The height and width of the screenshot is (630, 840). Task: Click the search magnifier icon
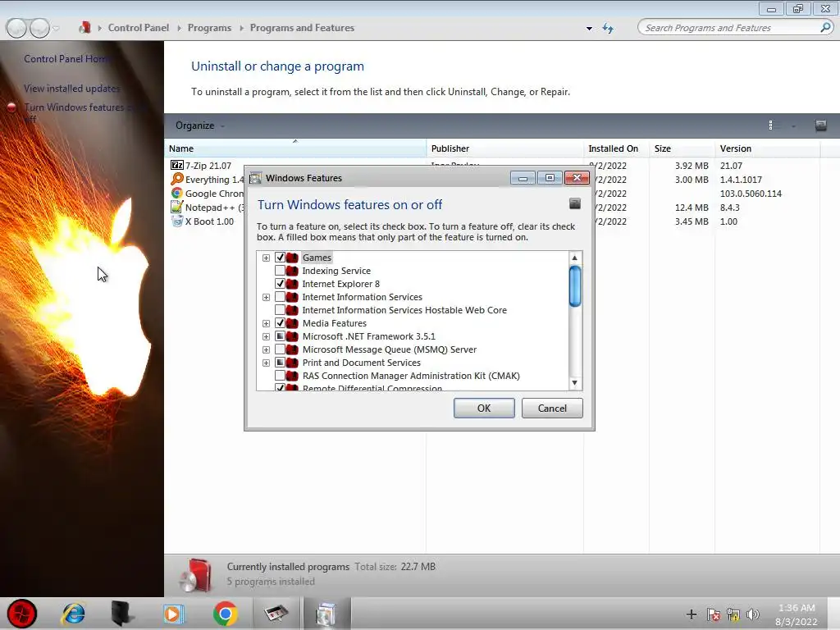825,27
